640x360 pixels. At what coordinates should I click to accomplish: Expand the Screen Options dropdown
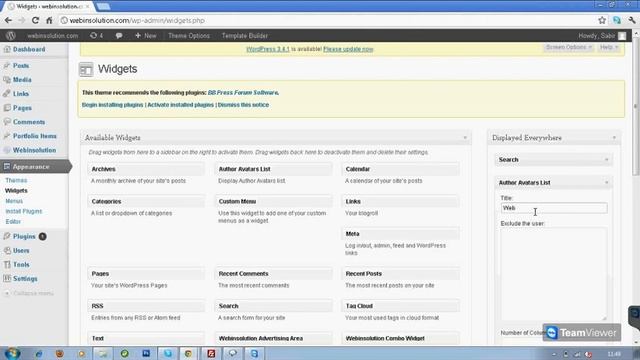tap(569, 47)
